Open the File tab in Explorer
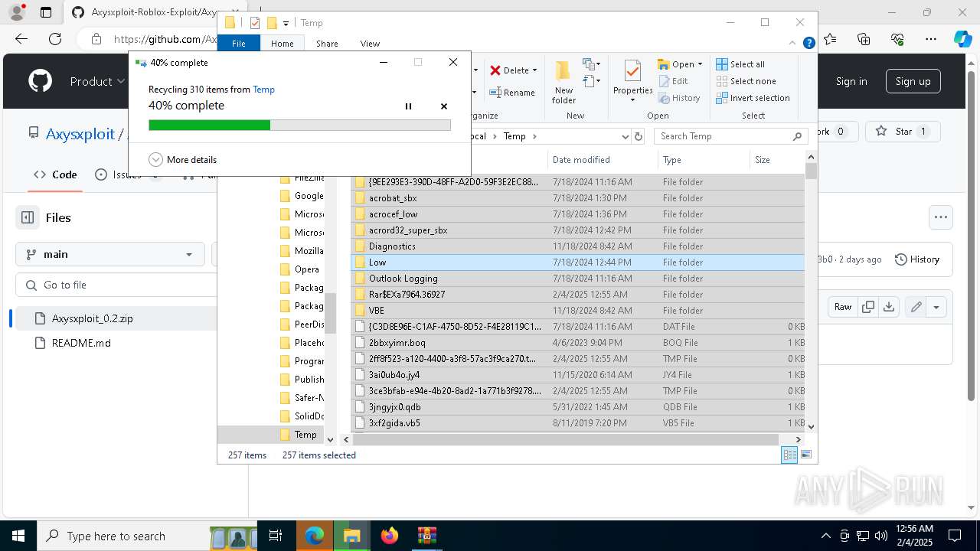The height and width of the screenshot is (551, 980). (239, 44)
